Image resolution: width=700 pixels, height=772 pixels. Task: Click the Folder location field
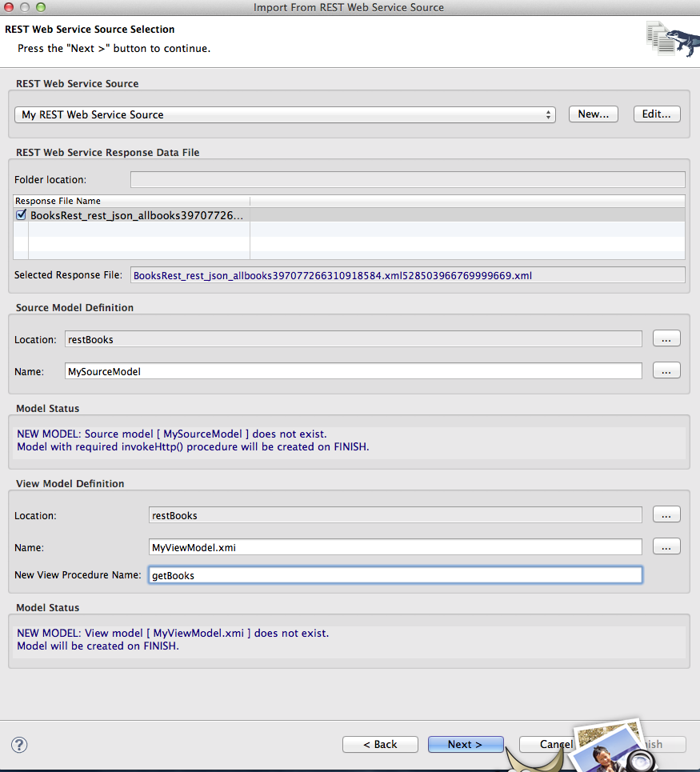[x=407, y=180]
